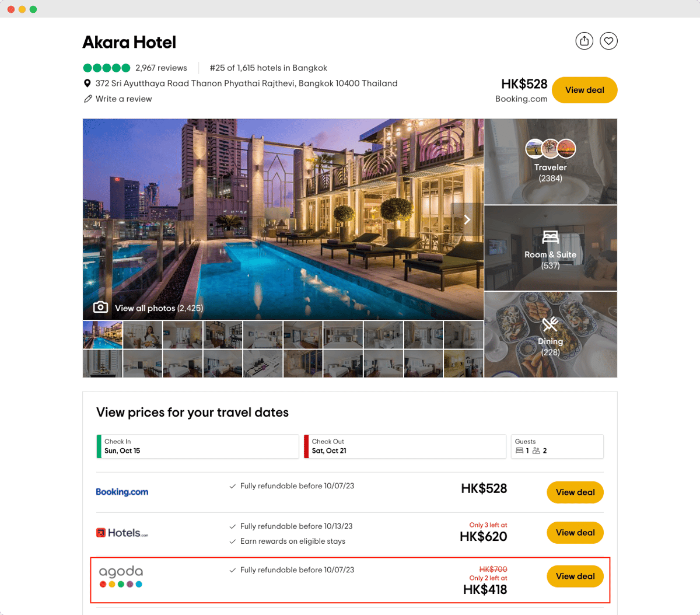The height and width of the screenshot is (615, 700).
Task: Click the share icon beside hotel title
Action: 584,41
